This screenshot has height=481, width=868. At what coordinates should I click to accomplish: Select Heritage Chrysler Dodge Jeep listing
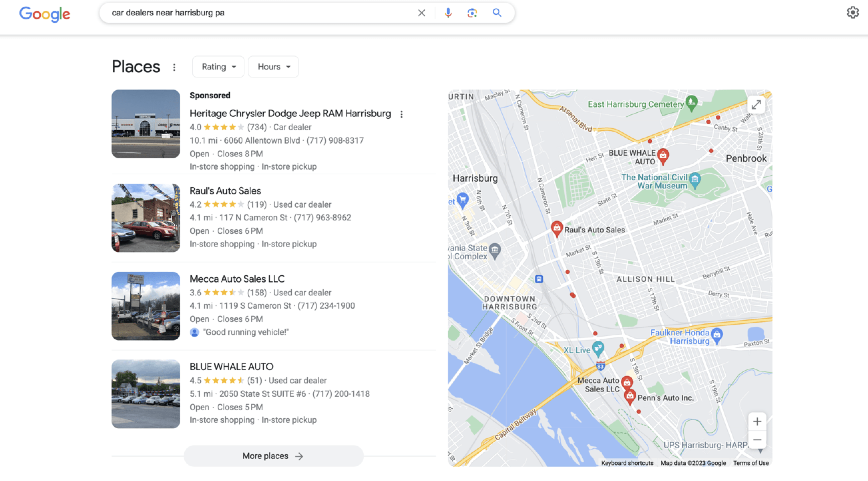click(290, 113)
